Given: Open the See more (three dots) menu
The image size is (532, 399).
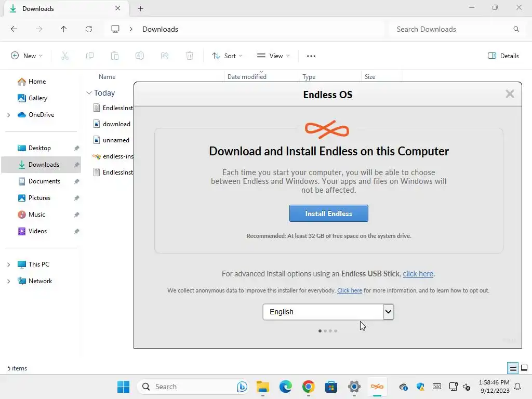Looking at the screenshot, I should 311,56.
